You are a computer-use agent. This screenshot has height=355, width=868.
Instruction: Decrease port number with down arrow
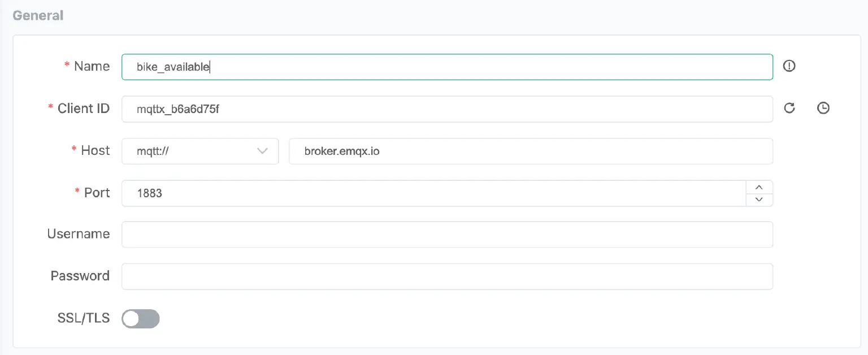click(x=759, y=200)
